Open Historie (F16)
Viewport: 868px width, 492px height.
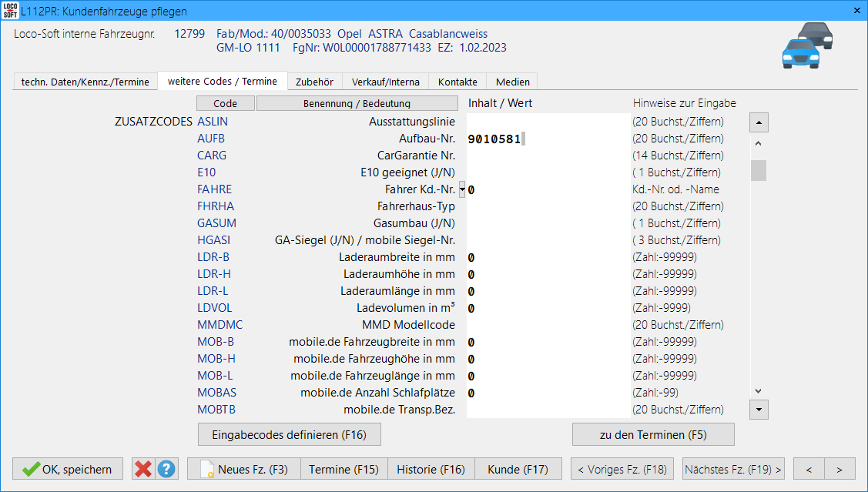(x=431, y=469)
